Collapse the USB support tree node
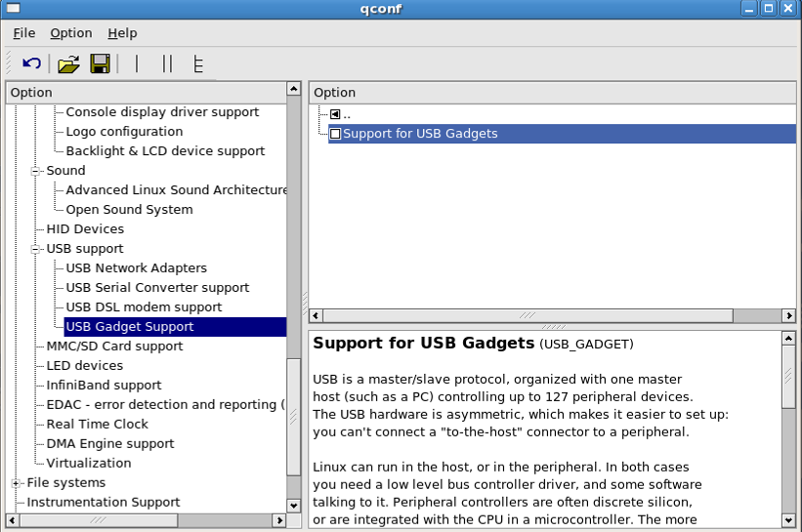802x532 pixels. (x=35, y=249)
